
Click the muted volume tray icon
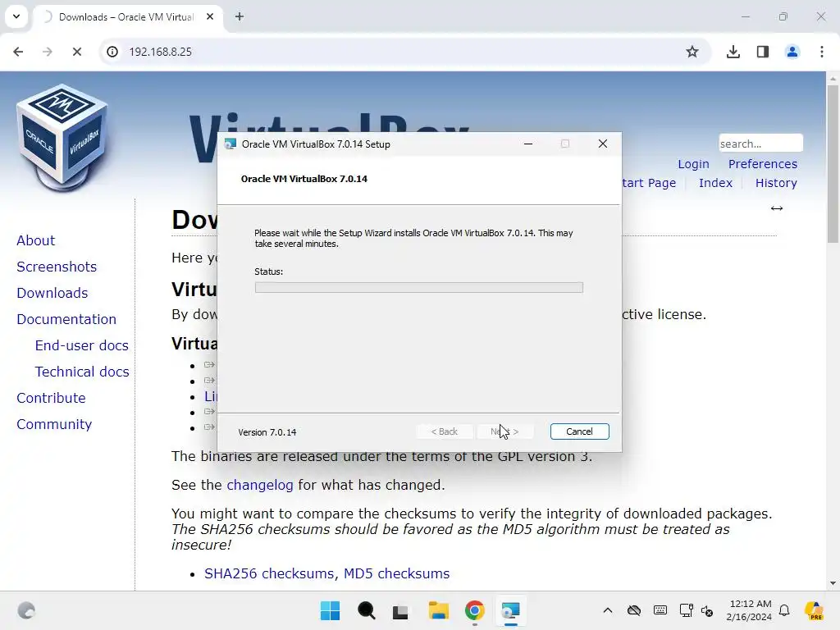(x=707, y=610)
